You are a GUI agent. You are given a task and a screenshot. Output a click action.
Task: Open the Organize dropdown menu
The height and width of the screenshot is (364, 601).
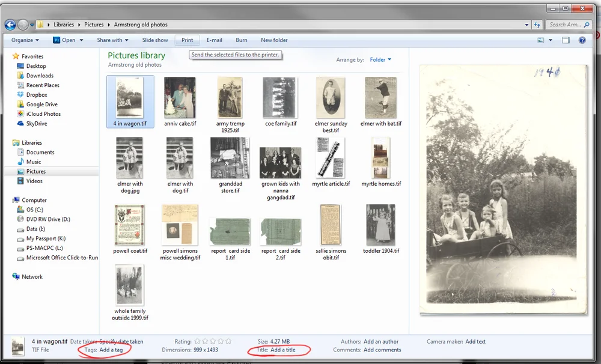(24, 40)
